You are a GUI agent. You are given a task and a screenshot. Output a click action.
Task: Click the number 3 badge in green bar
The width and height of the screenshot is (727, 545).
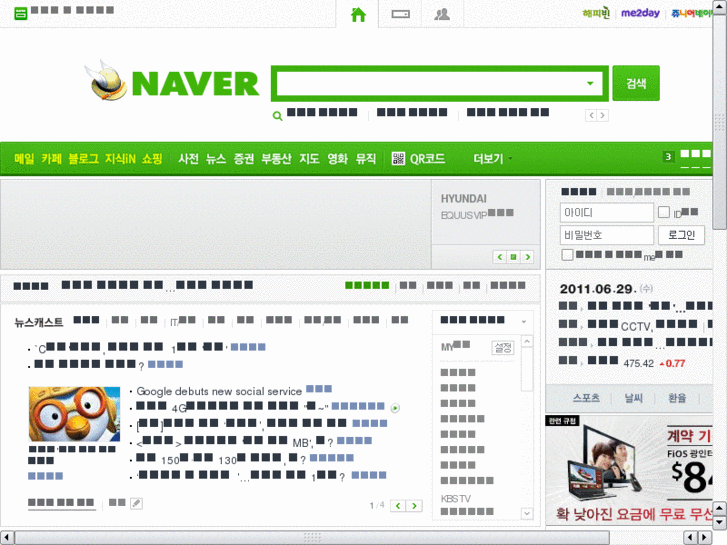668,157
